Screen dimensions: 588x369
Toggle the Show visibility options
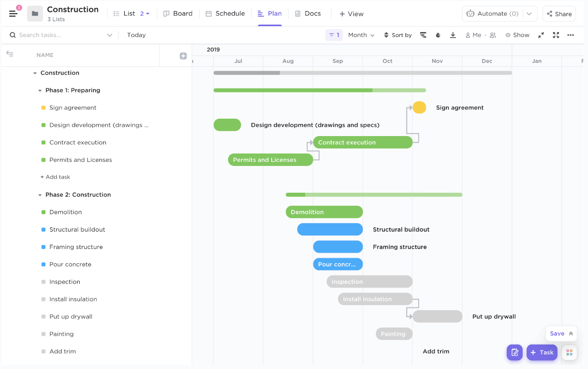pos(517,35)
